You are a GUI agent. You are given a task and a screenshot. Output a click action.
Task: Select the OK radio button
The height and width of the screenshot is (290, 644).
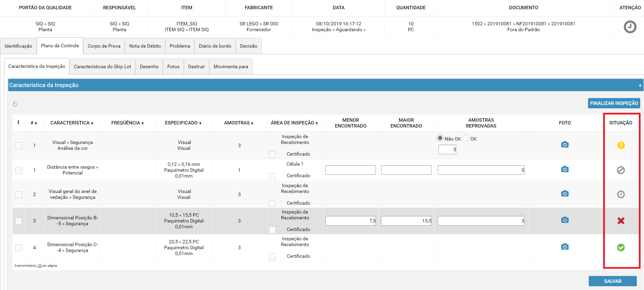click(x=466, y=138)
